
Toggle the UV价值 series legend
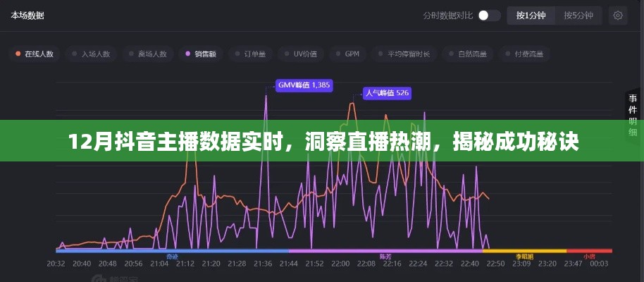click(300, 54)
